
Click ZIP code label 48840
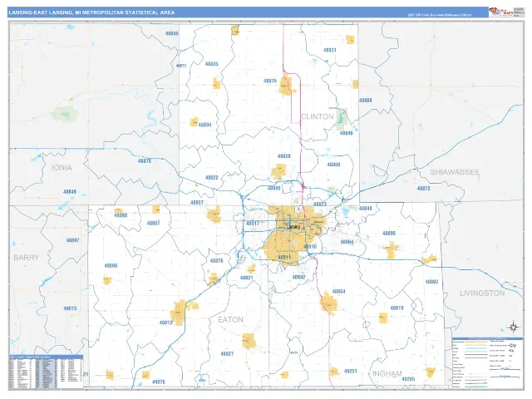366,209
